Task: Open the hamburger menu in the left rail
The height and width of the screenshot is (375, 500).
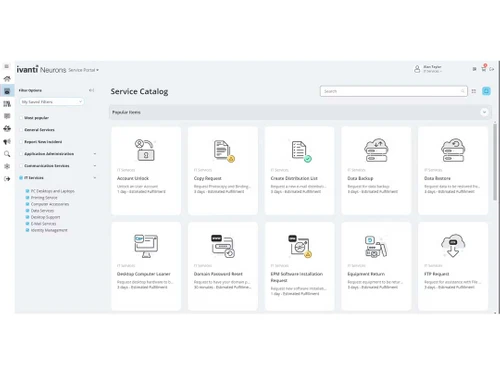Action: pos(7,66)
